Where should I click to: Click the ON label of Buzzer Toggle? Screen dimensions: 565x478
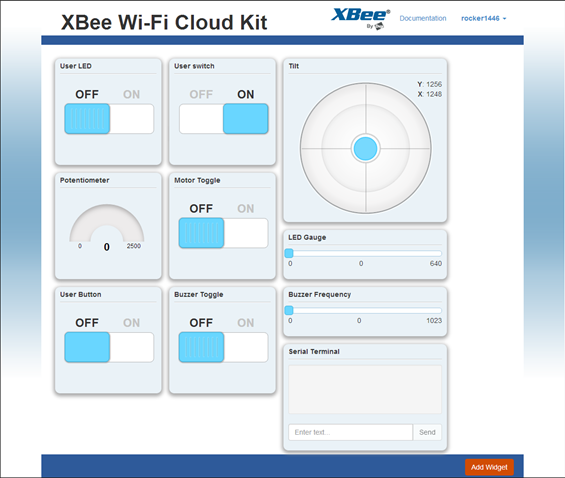tap(246, 323)
